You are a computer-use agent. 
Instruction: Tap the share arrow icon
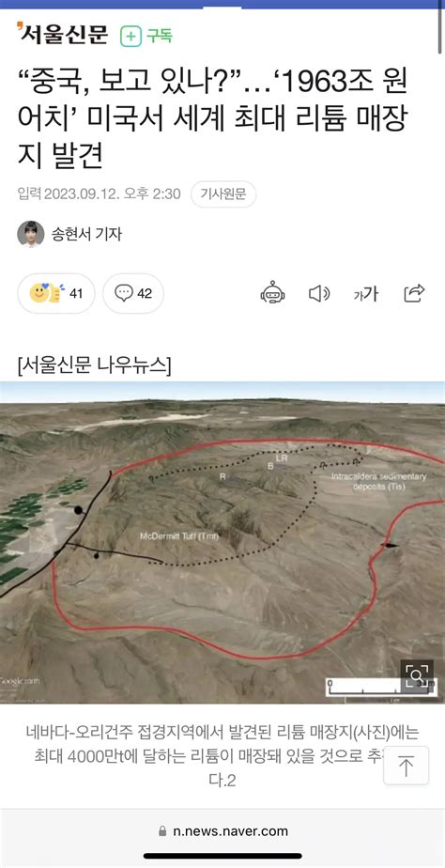(414, 293)
